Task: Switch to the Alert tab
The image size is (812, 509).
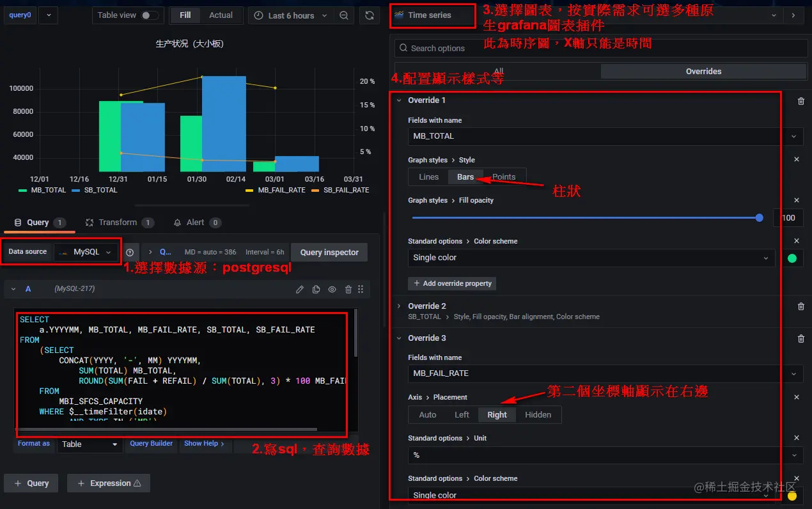Action: (197, 223)
